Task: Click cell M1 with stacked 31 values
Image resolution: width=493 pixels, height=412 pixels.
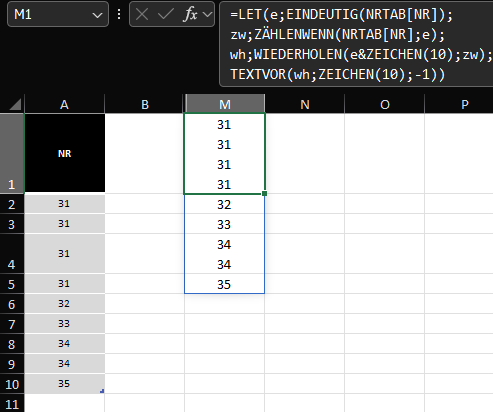Action: click(224, 153)
